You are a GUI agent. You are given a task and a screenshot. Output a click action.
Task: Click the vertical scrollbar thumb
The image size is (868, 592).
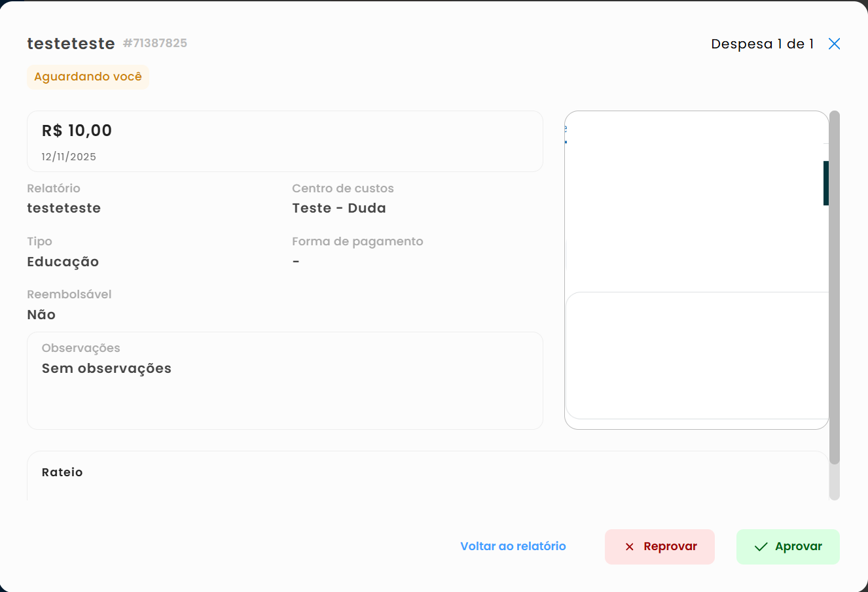point(834,288)
